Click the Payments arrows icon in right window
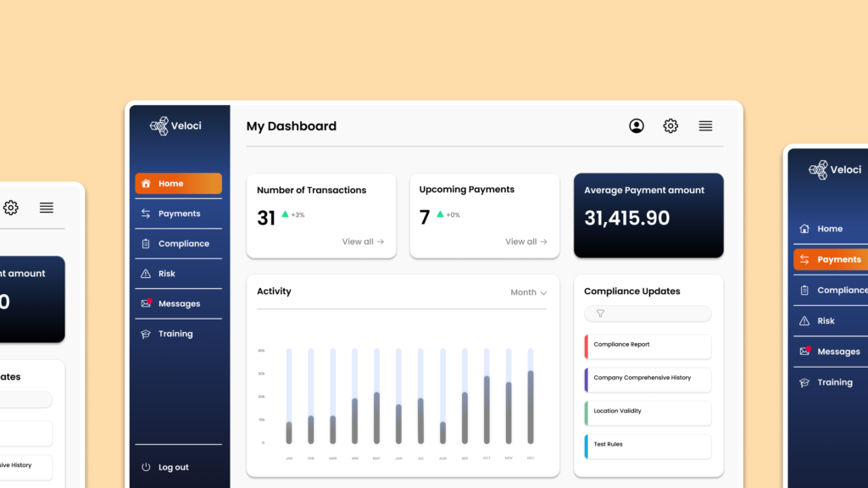Viewport: 868px width, 488px height. click(804, 259)
